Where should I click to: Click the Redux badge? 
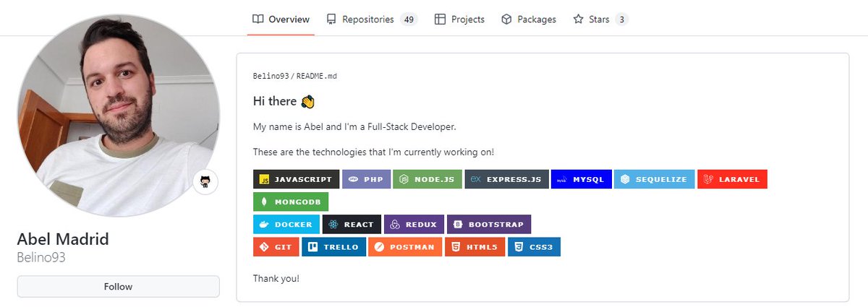tap(414, 224)
